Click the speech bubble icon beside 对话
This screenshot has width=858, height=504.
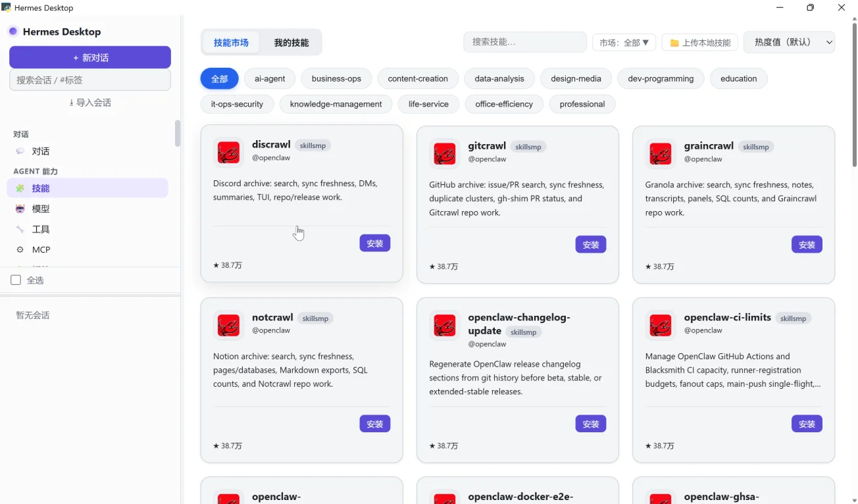click(20, 151)
